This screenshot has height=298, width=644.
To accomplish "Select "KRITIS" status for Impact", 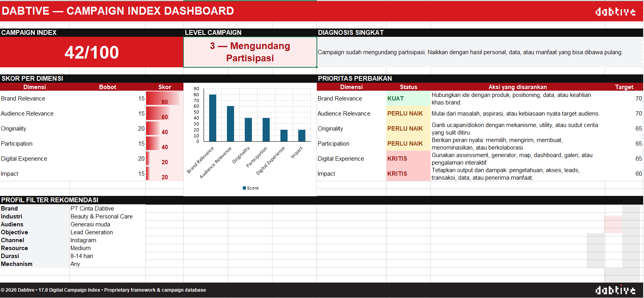I will point(408,174).
